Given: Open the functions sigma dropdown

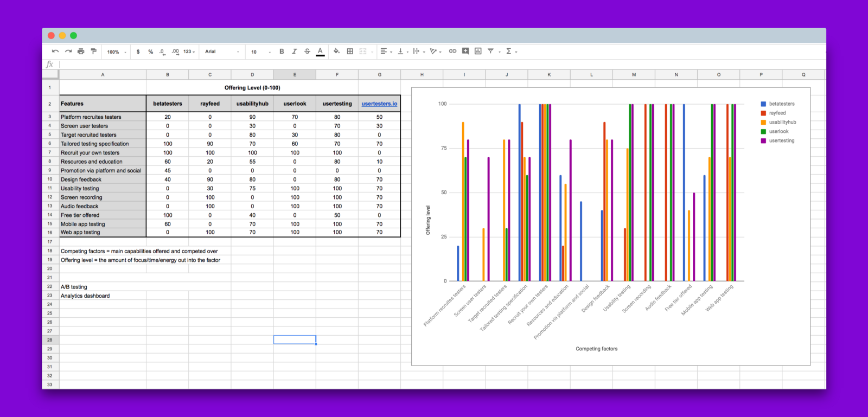Looking at the screenshot, I should point(512,52).
